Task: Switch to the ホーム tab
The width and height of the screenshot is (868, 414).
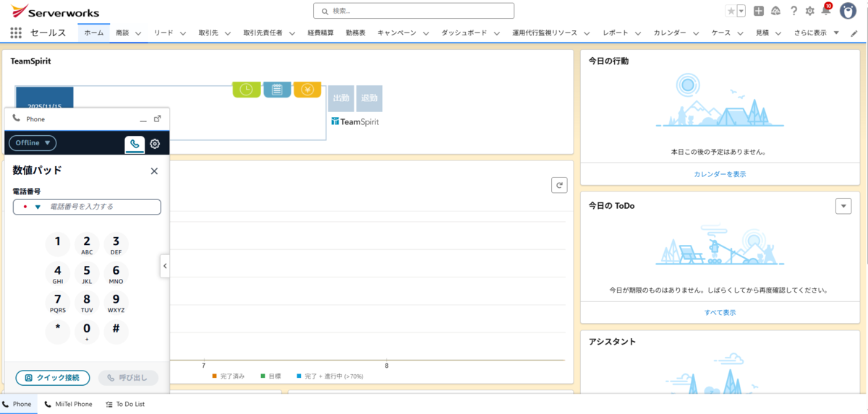Action: point(93,33)
